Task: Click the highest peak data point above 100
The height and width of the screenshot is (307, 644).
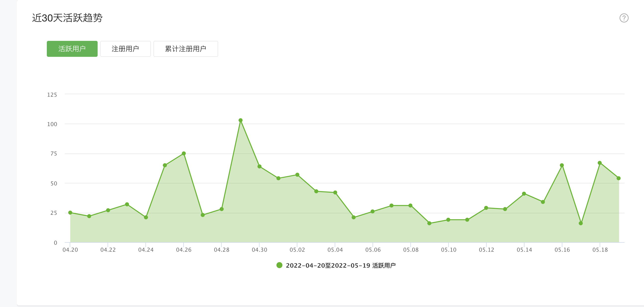Action: [x=241, y=120]
